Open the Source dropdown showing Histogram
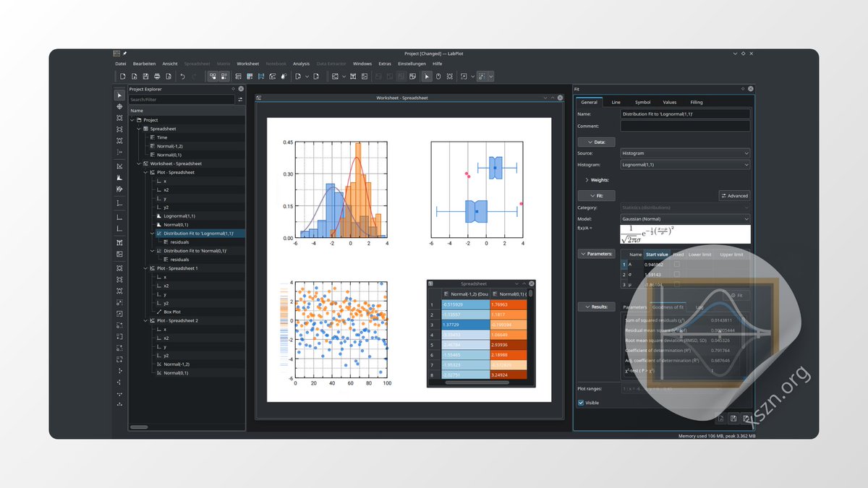The image size is (868, 488). coord(686,153)
